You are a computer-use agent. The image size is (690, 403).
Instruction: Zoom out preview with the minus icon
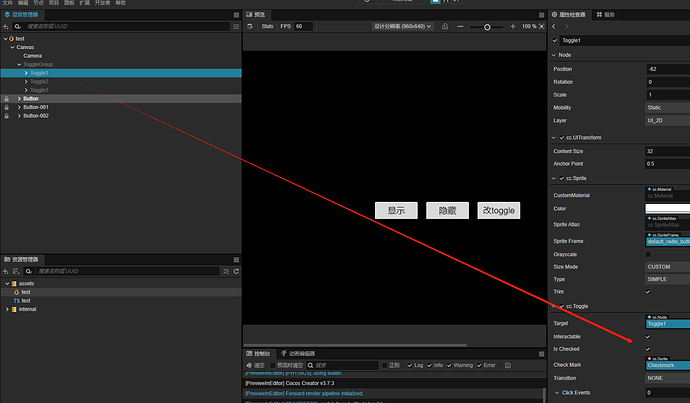(x=460, y=26)
